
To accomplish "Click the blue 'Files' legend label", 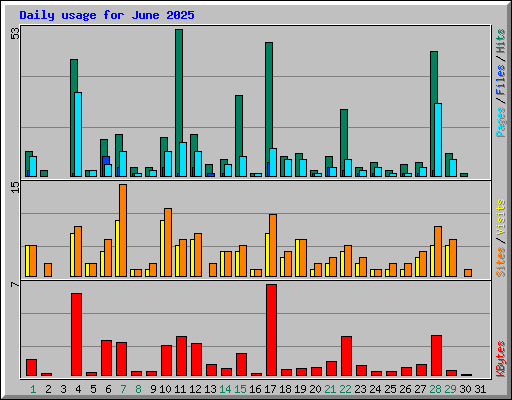I will pyautogui.click(x=500, y=79).
